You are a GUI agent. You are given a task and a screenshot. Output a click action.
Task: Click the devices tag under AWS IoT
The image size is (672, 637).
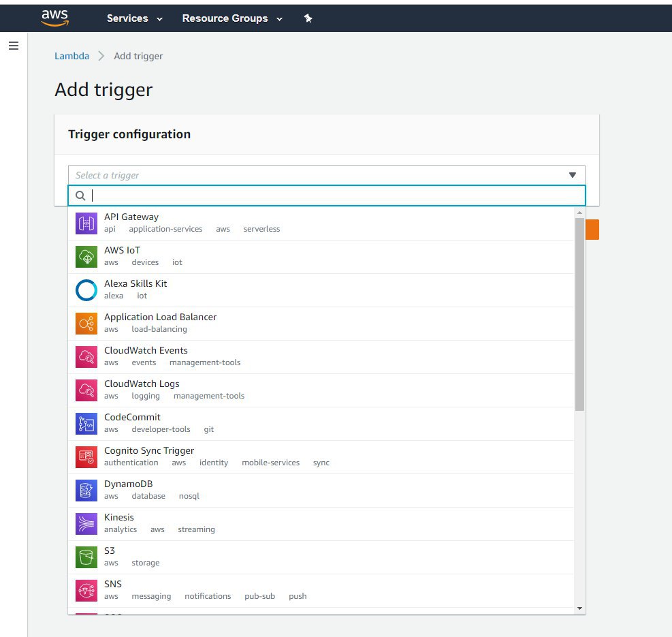coord(145,262)
